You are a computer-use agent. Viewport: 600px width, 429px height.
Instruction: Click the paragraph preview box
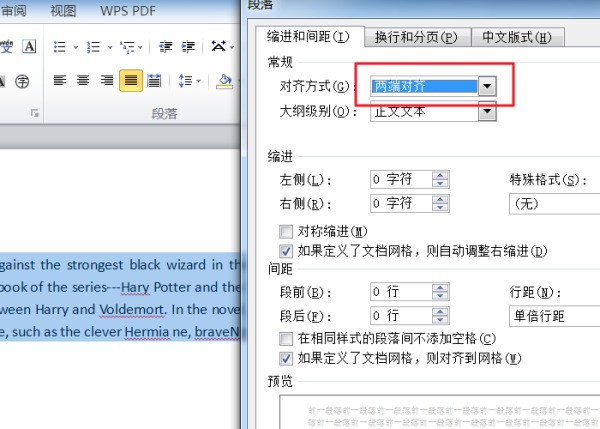click(440, 412)
